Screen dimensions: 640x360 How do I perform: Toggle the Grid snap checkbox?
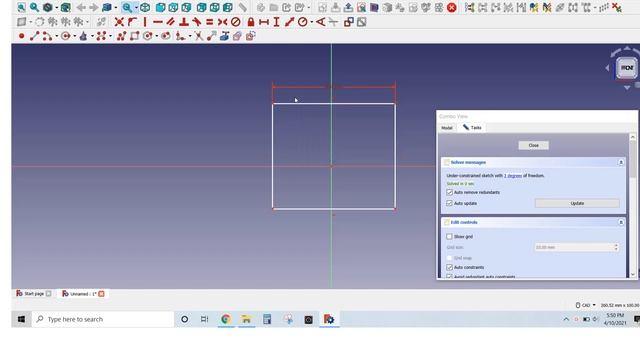pyautogui.click(x=449, y=258)
